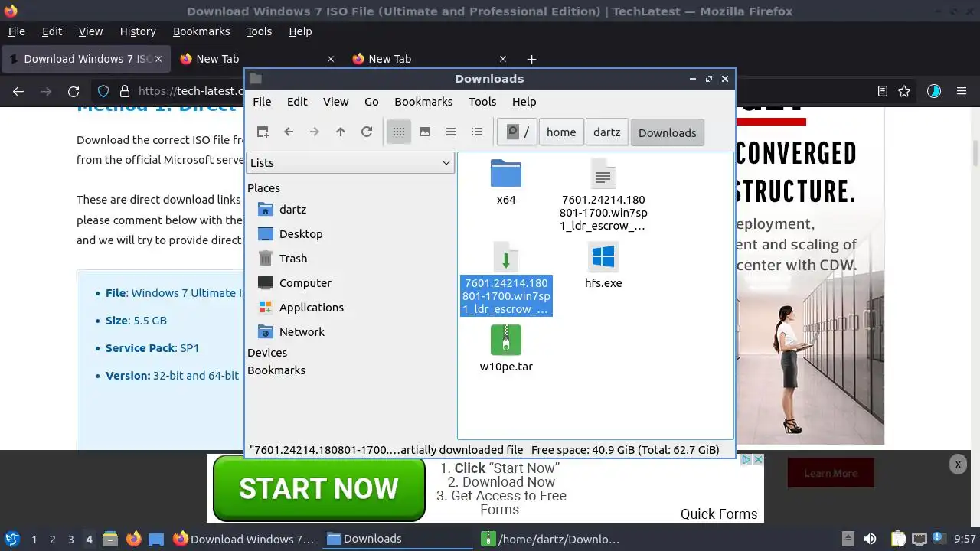Screen dimensions: 980x551
Task: Select the w10pe.tar archive
Action: (506, 348)
